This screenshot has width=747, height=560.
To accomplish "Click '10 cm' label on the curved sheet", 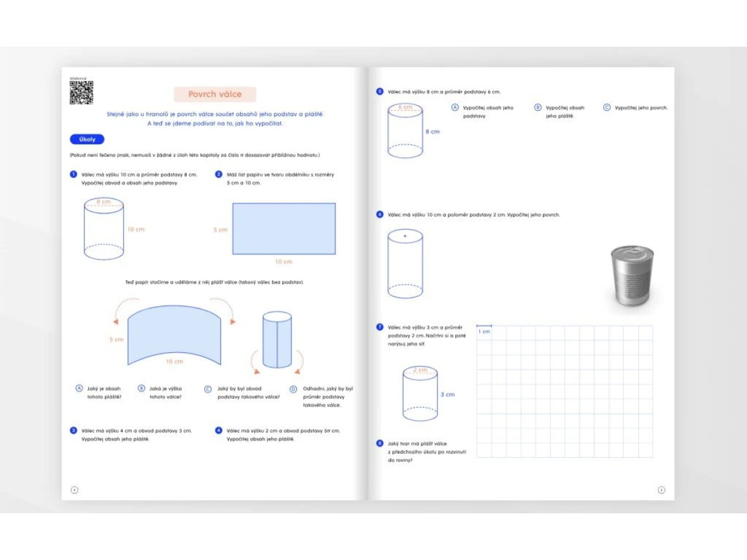I will (174, 362).
